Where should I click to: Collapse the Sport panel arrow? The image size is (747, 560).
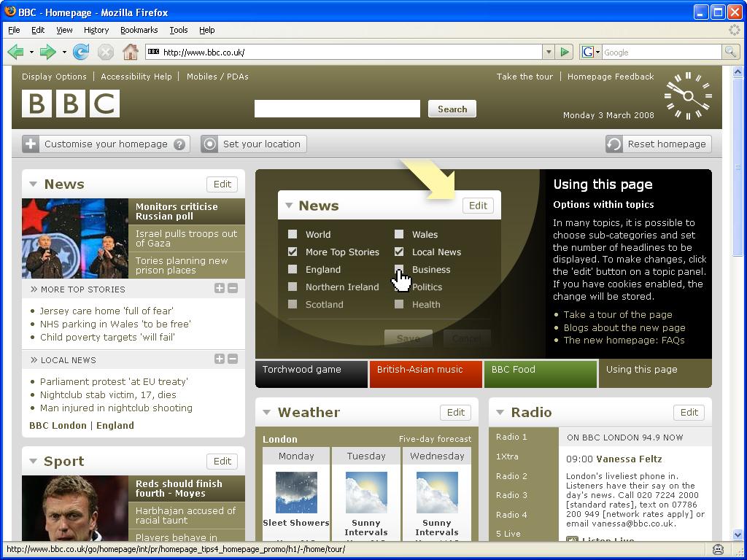[34, 461]
